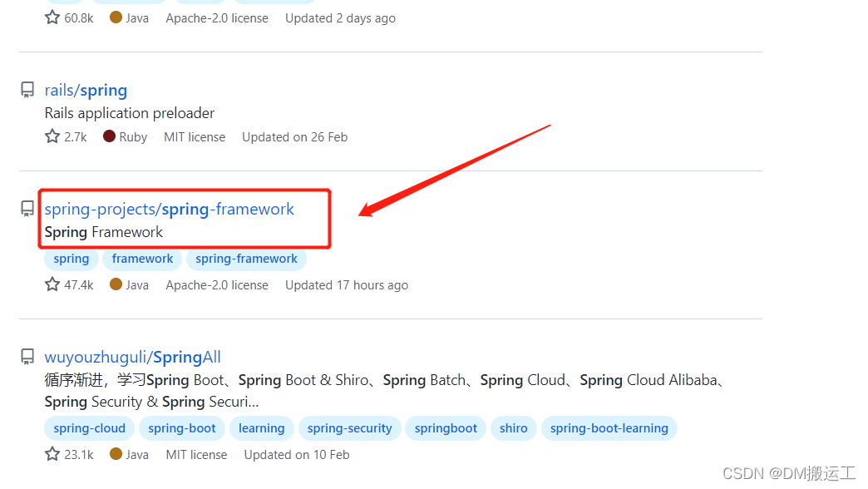Click Java language dot in SpringAll row

coord(116,453)
